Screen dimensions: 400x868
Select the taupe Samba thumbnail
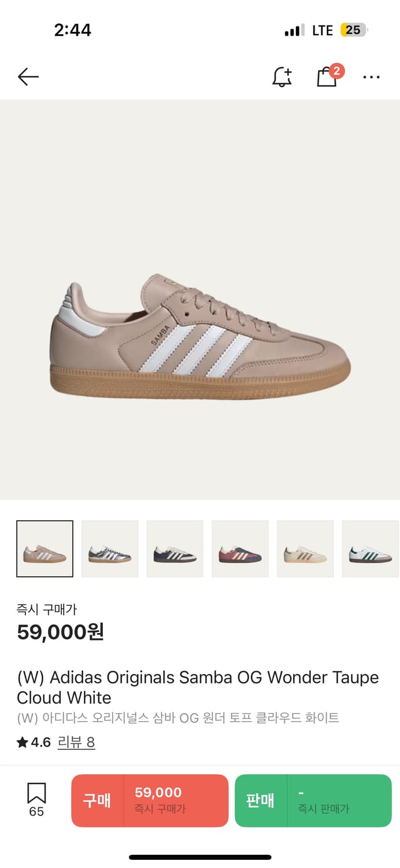tap(45, 549)
